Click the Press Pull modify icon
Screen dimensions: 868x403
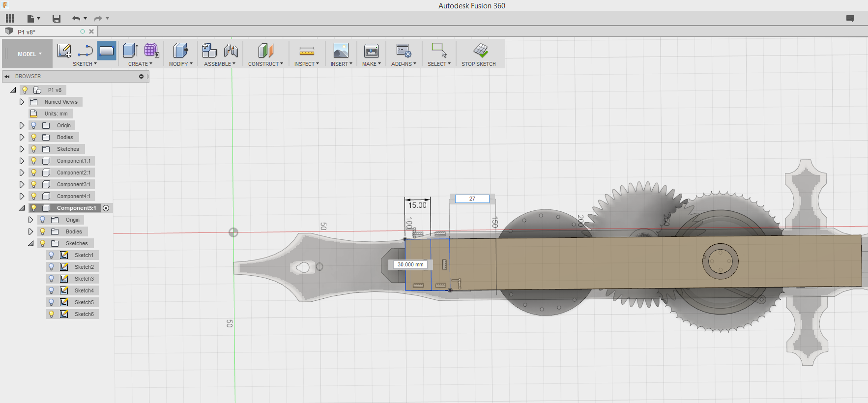click(180, 50)
